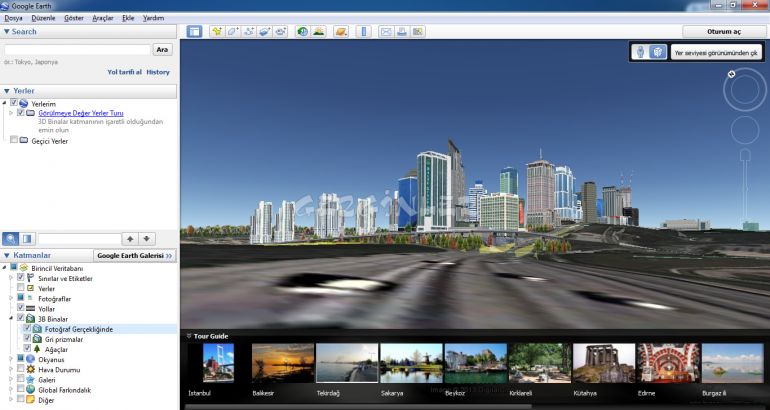Click the Oturum aç sign-in button
The width and height of the screenshot is (770, 410).
[x=724, y=31]
